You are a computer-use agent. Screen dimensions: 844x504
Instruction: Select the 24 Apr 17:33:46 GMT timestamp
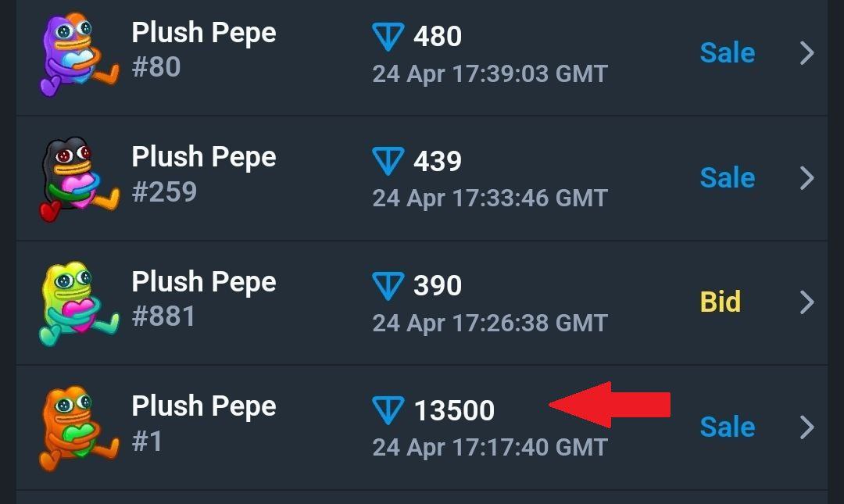(x=490, y=198)
